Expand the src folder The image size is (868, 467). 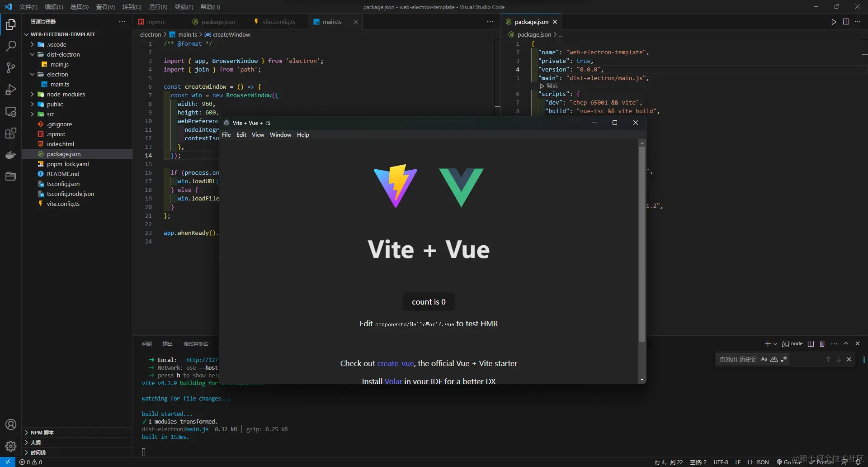click(51, 114)
